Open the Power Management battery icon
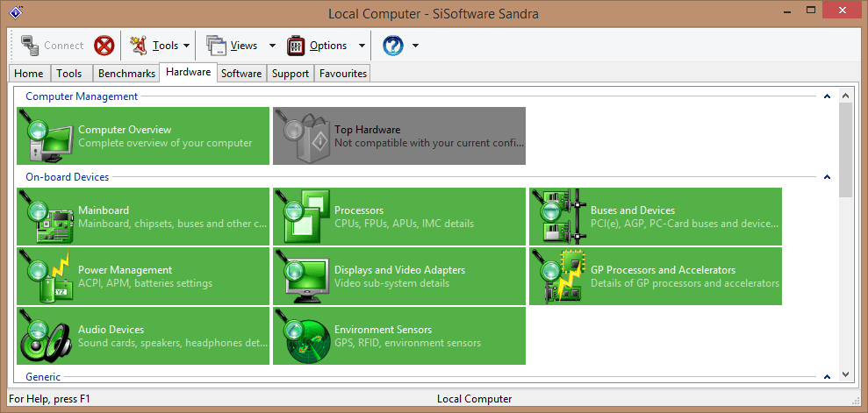This screenshot has width=868, height=413. coord(46,276)
